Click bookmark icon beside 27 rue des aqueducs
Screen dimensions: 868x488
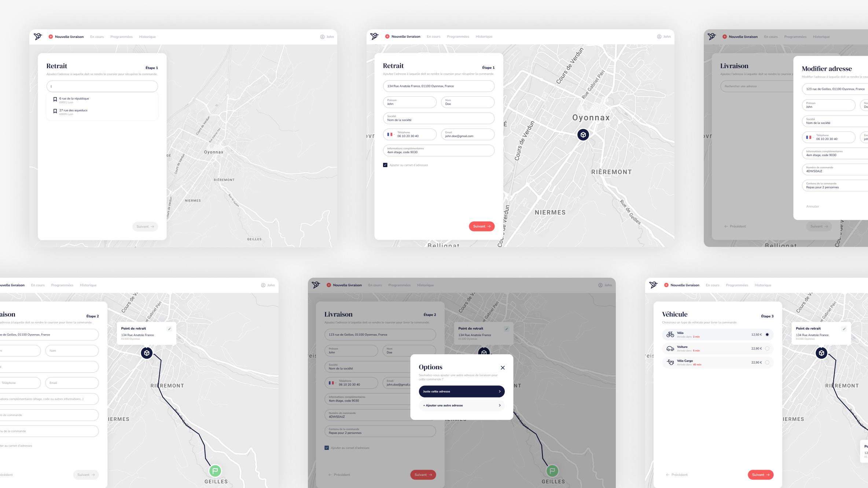55,111
